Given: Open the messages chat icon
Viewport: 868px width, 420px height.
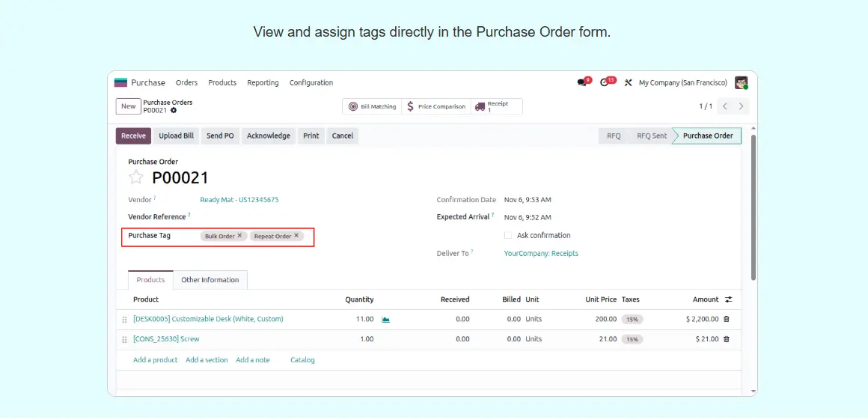Looking at the screenshot, I should click(x=582, y=82).
